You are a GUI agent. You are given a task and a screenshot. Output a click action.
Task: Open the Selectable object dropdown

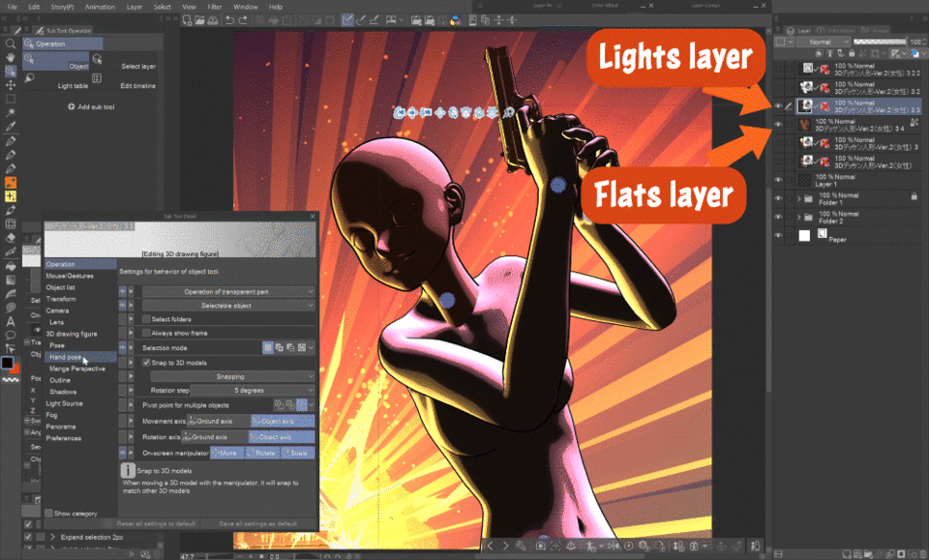pos(228,306)
